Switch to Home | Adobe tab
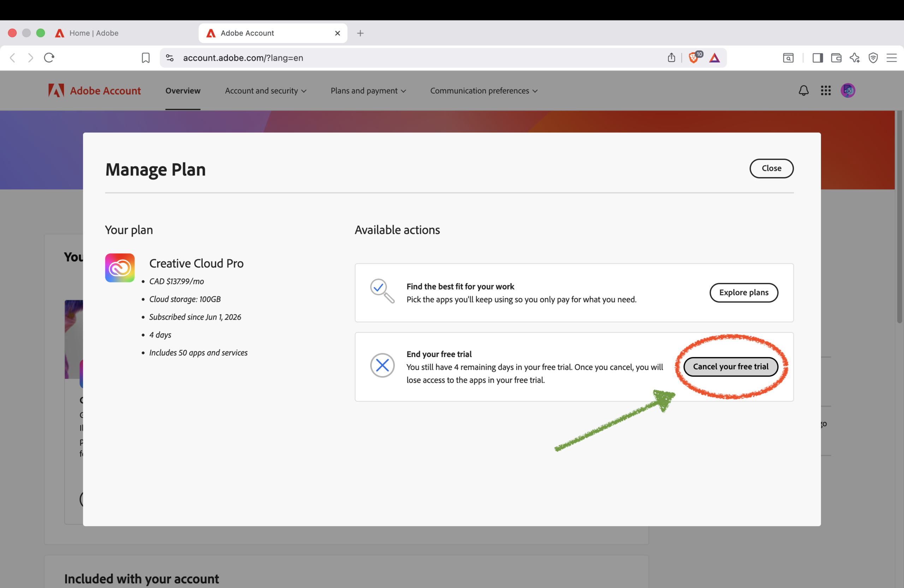This screenshot has width=904, height=588. (94, 33)
